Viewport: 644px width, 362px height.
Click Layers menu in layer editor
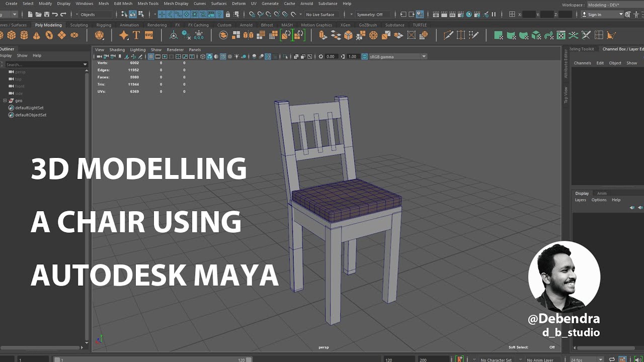[x=581, y=200]
